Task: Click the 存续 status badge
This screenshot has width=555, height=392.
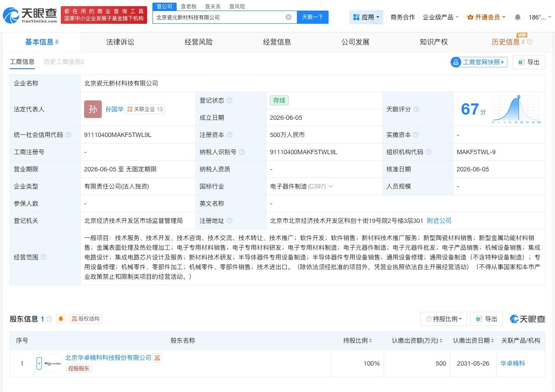Action: (279, 100)
